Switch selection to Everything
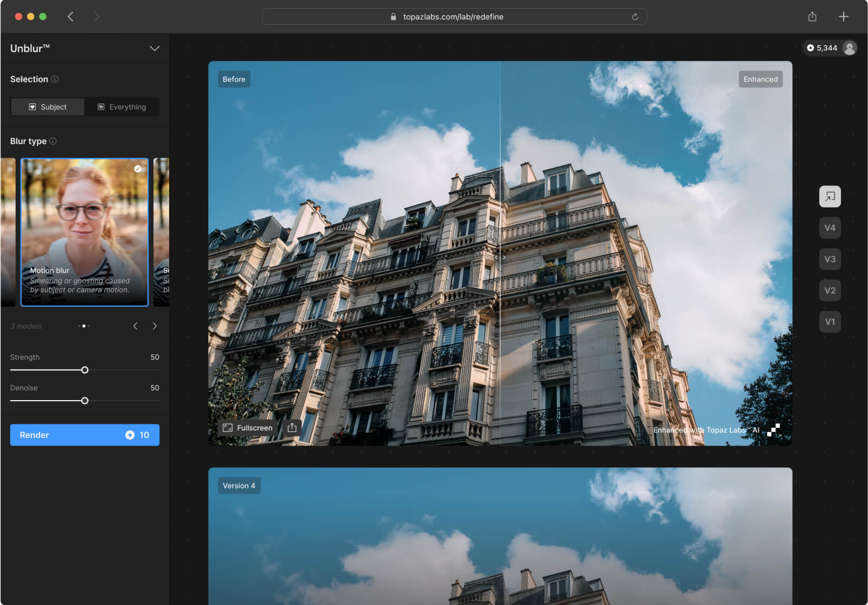Screen dimensions: 868x605 (x=122, y=107)
